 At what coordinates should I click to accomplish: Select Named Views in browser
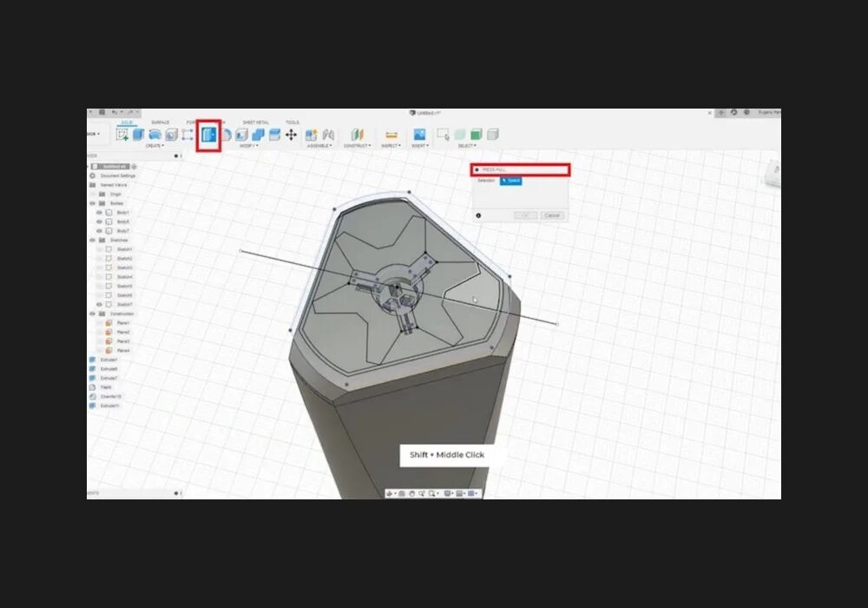tap(114, 185)
